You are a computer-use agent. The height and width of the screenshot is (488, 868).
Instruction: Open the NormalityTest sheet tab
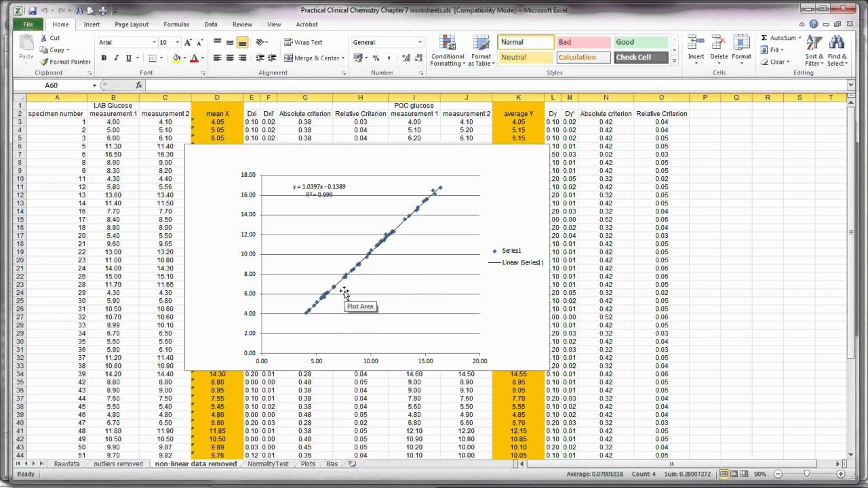(268, 464)
